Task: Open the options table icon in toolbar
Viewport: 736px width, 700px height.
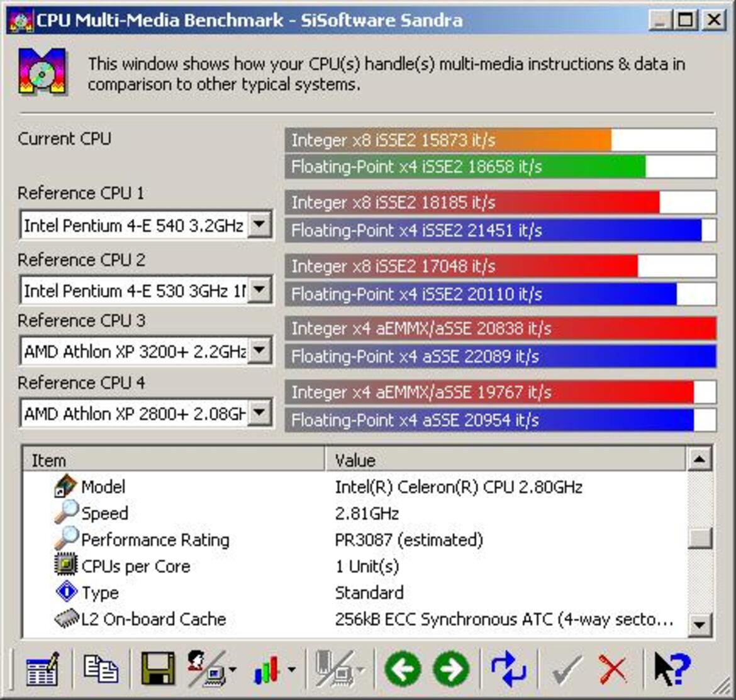Action: coord(42,669)
